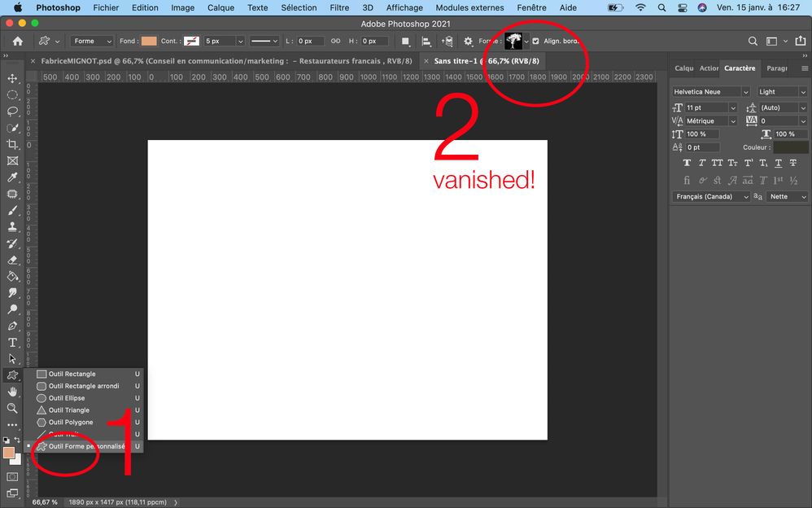Click the H height input field

[x=374, y=41]
